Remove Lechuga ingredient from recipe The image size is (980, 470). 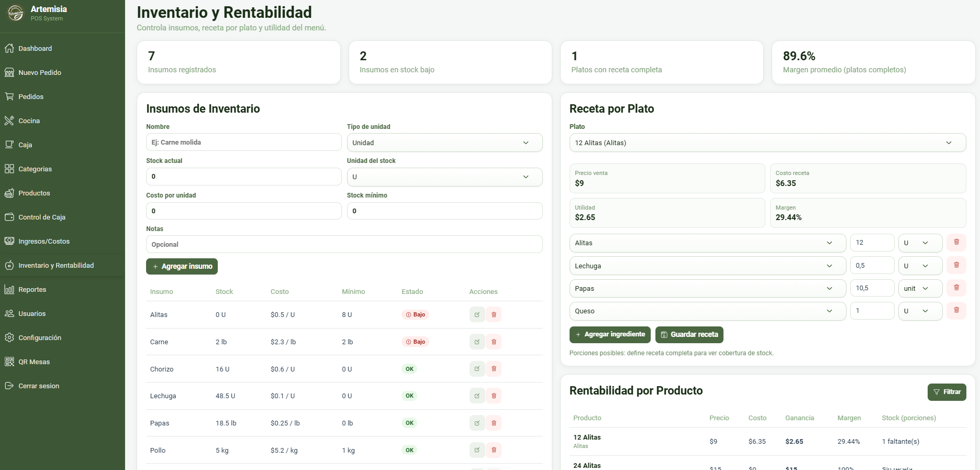point(956,265)
